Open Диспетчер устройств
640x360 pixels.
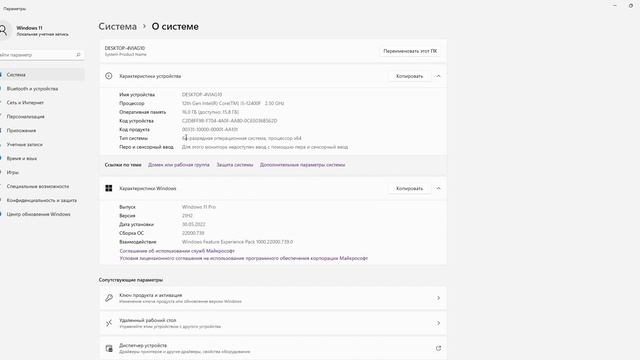click(273, 348)
